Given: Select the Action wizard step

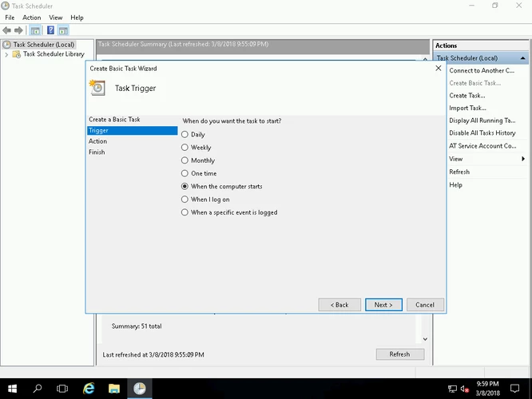Looking at the screenshot, I should [97, 141].
